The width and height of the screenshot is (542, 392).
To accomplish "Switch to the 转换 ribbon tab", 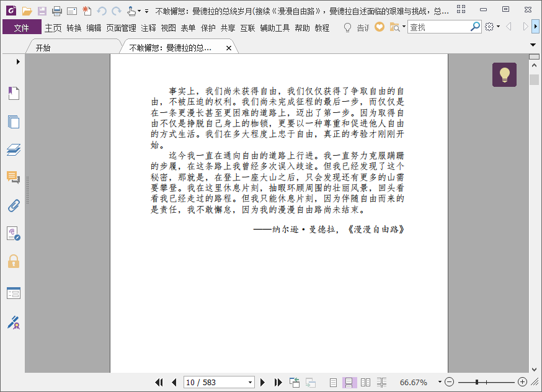I will pos(74,28).
